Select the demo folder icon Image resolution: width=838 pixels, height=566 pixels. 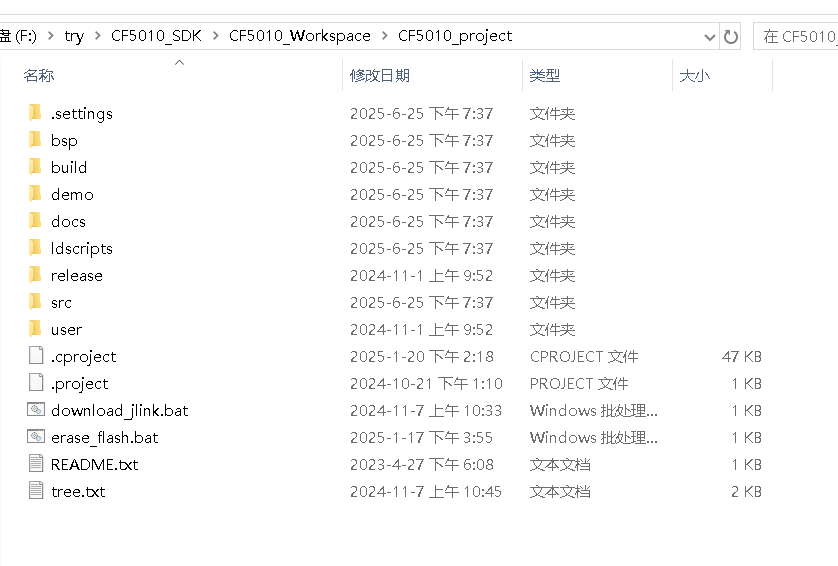[x=35, y=193]
